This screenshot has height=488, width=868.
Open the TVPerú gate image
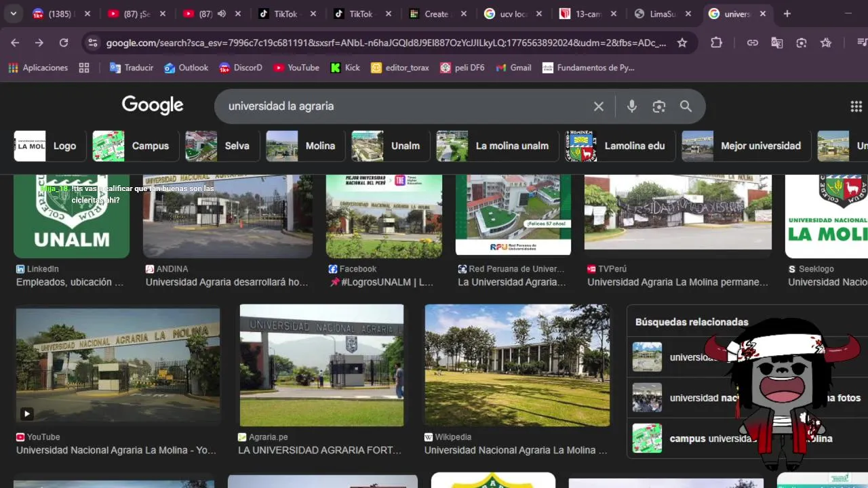pos(678,212)
